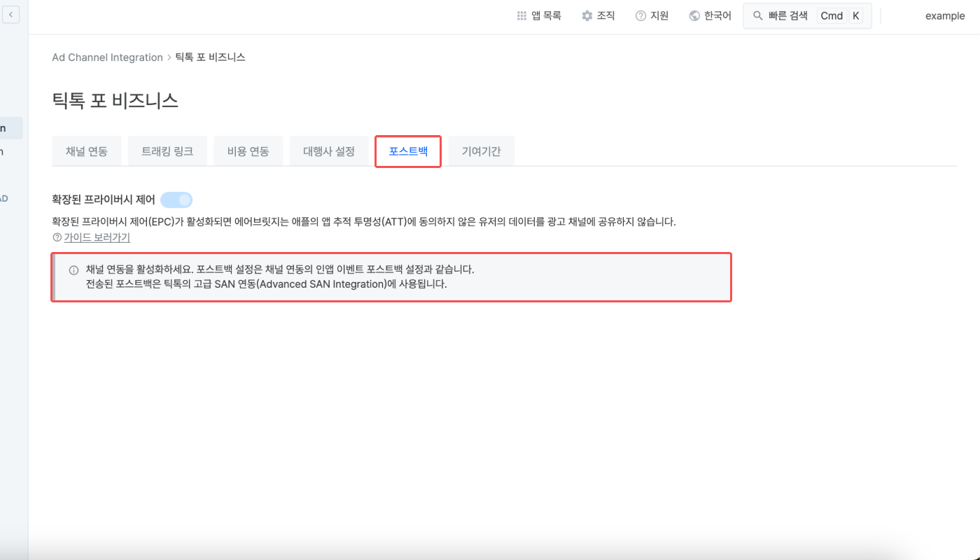Click the EPC description text about ATT

(364, 222)
